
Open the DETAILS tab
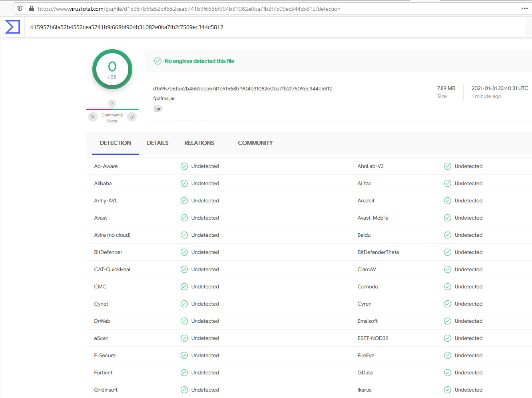pos(157,143)
